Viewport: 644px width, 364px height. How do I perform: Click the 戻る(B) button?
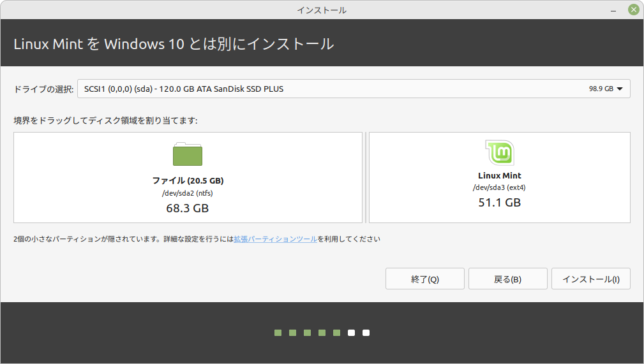(507, 279)
